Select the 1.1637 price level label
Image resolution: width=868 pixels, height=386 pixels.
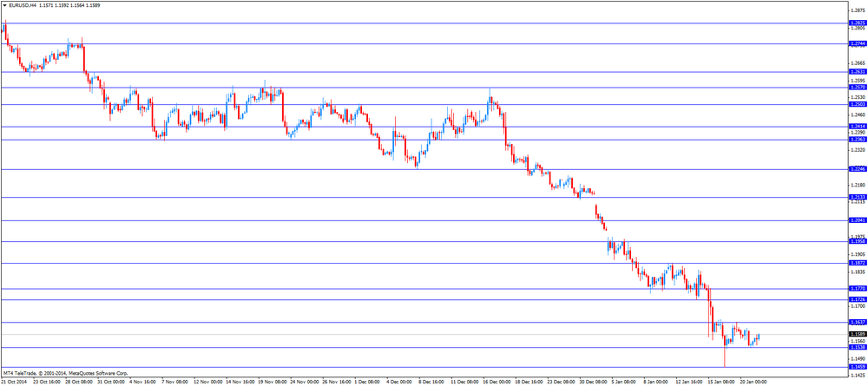[857, 322]
